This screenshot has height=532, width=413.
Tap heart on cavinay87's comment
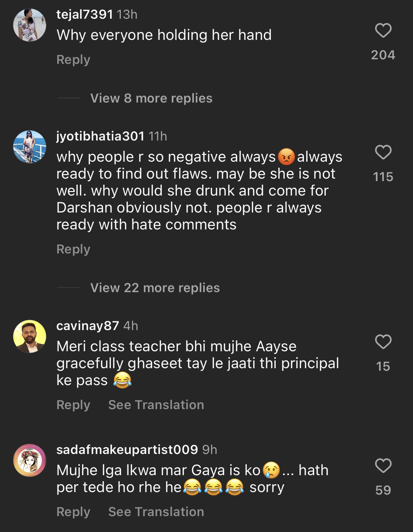[x=383, y=342]
